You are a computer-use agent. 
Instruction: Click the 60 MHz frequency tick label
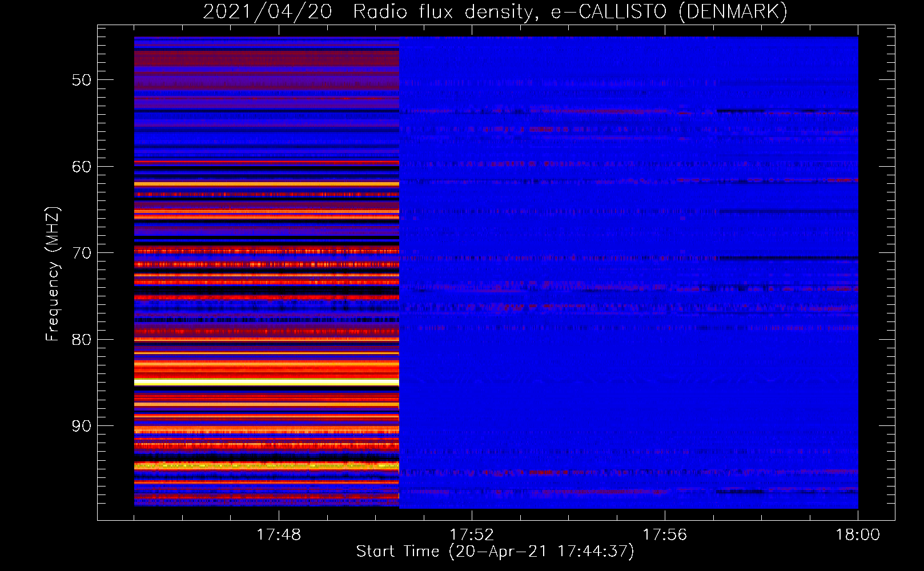point(82,167)
